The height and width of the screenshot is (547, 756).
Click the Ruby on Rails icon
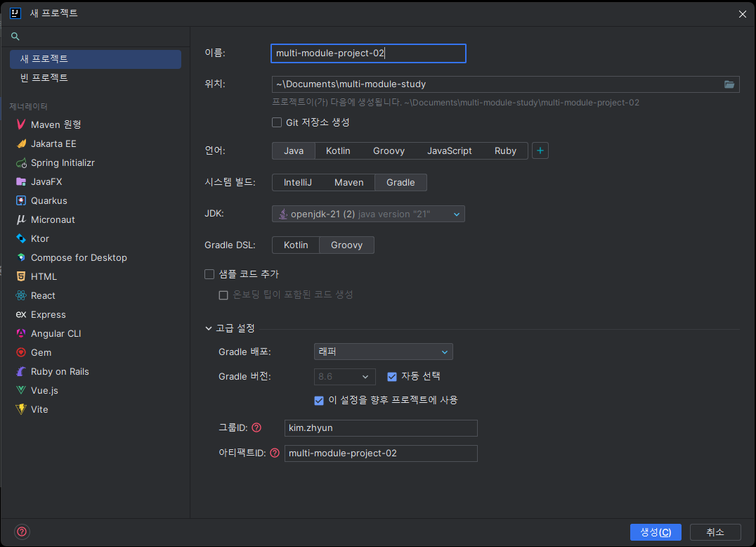pyautogui.click(x=21, y=371)
